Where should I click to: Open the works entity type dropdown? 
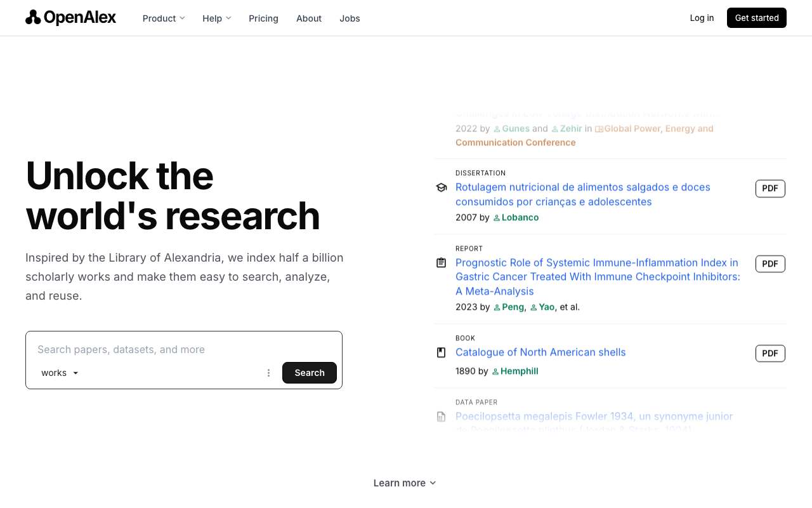click(60, 373)
